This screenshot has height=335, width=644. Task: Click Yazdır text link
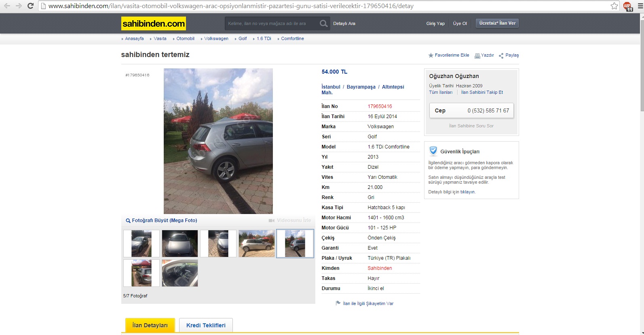487,55
